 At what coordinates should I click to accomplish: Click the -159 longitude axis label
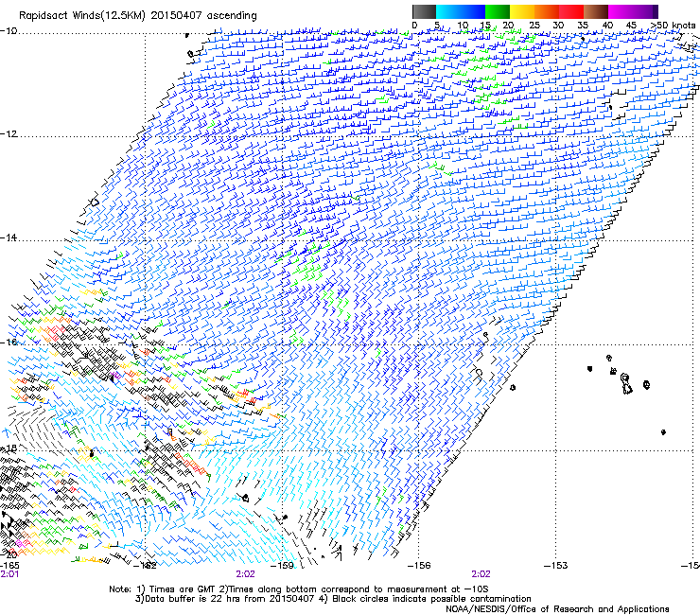pyautogui.click(x=282, y=566)
